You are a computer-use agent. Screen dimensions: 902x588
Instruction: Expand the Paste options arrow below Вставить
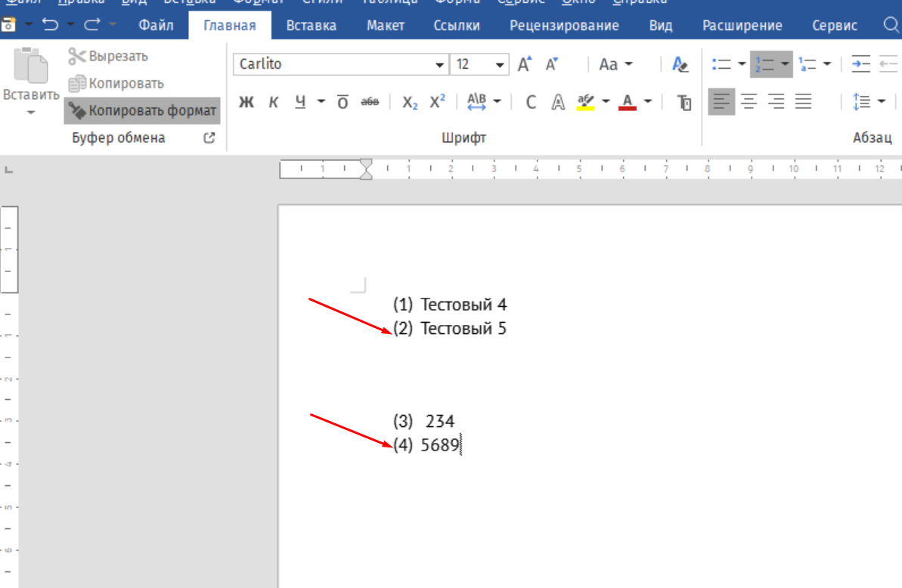click(x=31, y=113)
